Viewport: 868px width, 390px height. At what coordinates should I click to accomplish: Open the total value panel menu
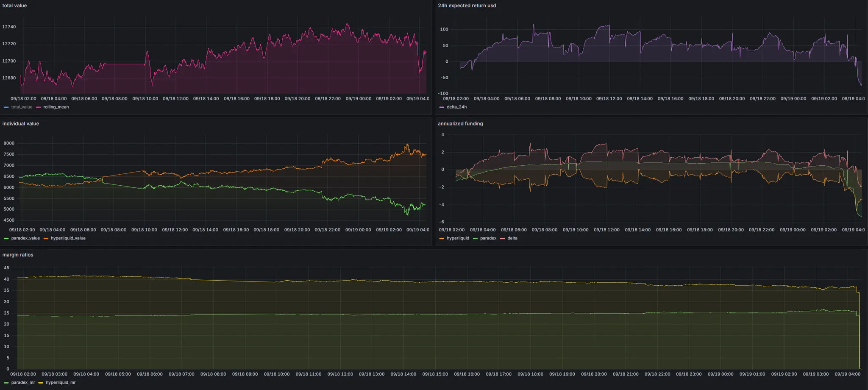pos(14,6)
